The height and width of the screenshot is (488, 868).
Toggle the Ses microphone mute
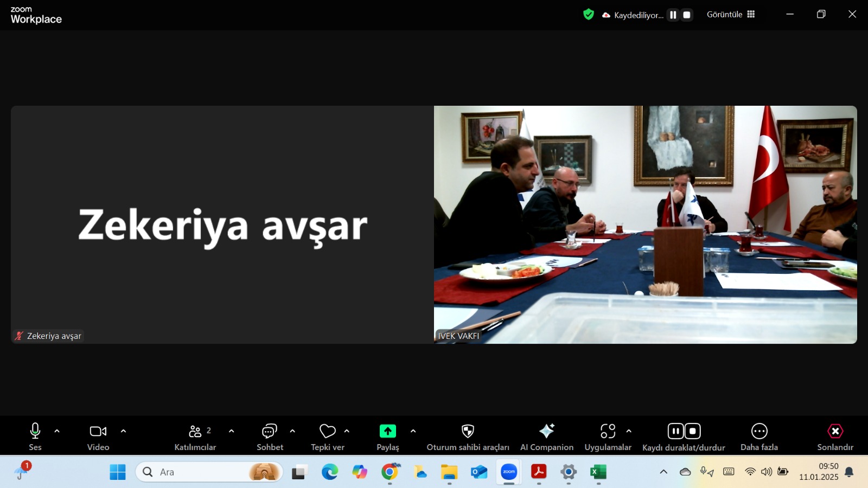[35, 432]
